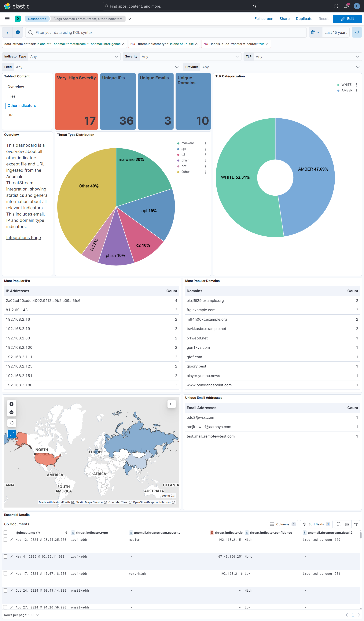
Task: Switch to the URL dashboard section
Action: pos(11,115)
